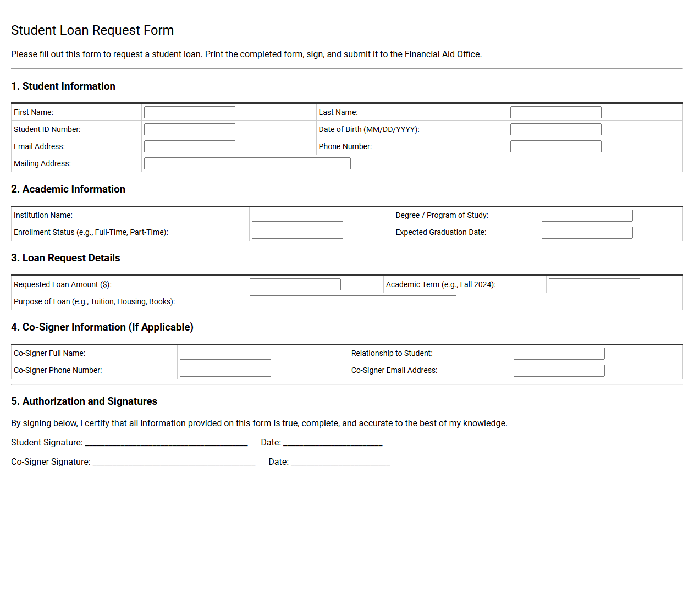Image resolution: width=694 pixels, height=616 pixels.
Task: Click the 'Academic Term (e.g., Fall 2024):' label
Action: [x=441, y=284]
